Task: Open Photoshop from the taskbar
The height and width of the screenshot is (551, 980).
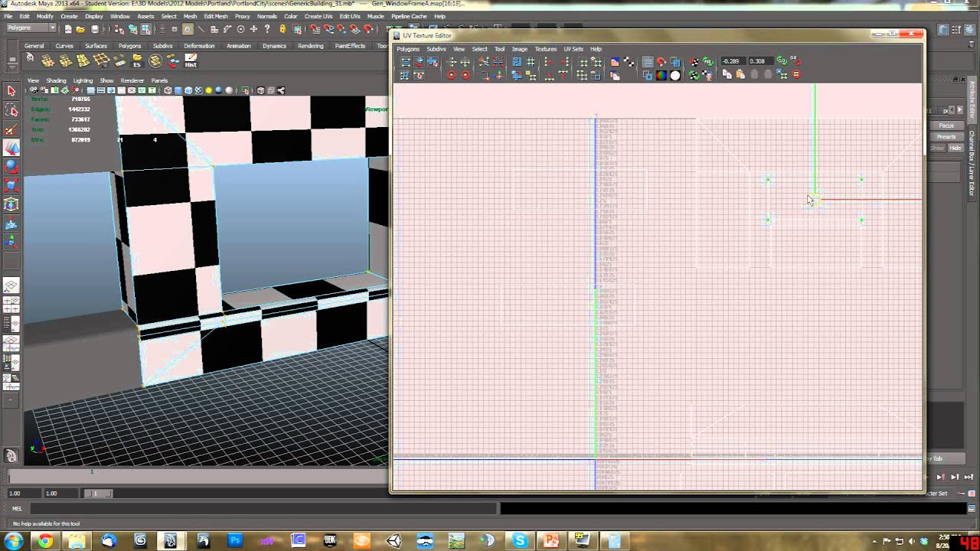Action: pyautogui.click(x=235, y=541)
